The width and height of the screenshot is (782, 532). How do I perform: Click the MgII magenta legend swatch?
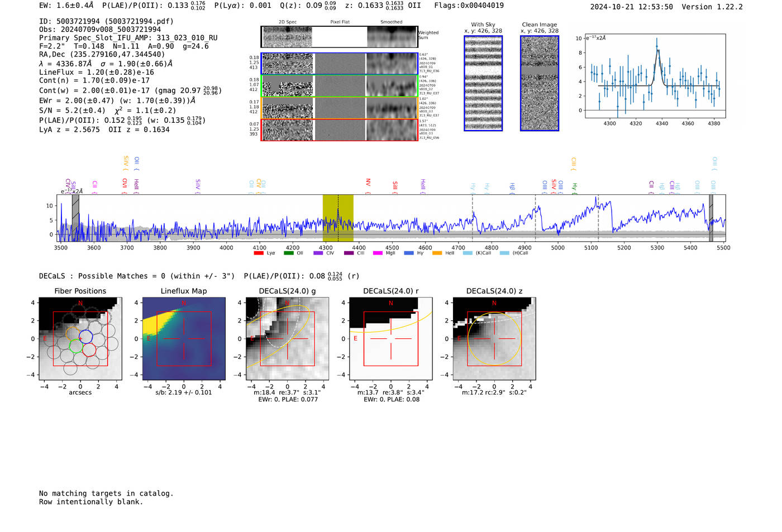click(x=378, y=253)
